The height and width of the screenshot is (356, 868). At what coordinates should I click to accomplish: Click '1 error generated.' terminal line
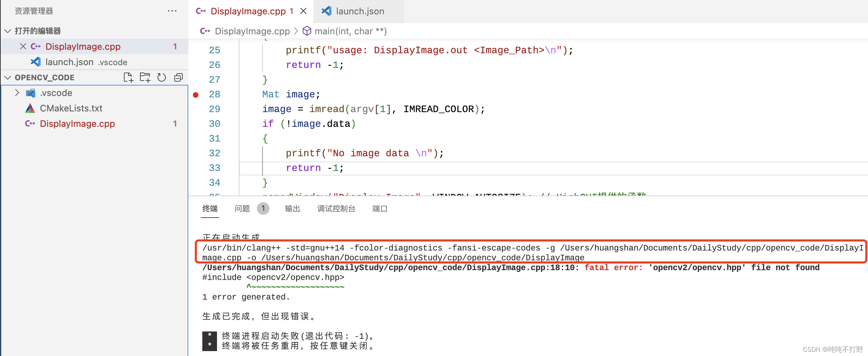pos(246,297)
